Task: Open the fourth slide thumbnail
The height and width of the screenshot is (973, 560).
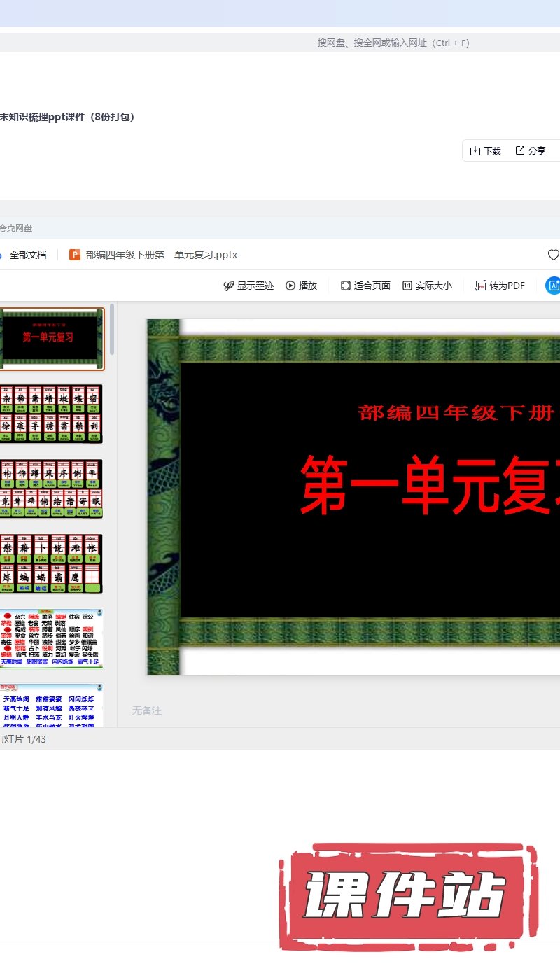Action: 51,563
